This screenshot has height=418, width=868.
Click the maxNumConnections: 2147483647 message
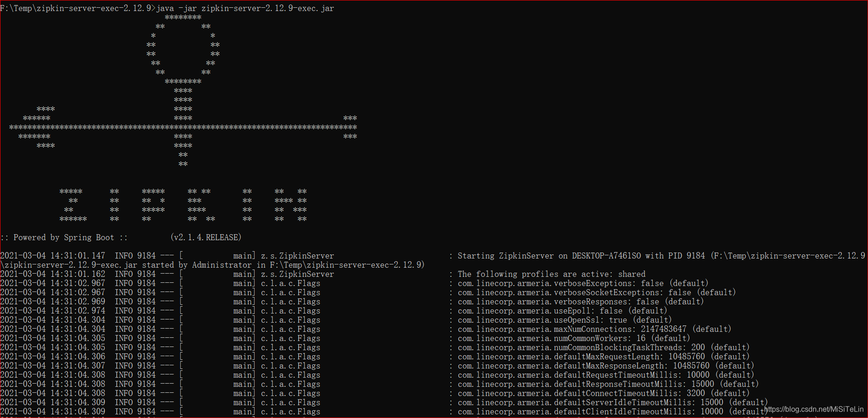click(594, 329)
